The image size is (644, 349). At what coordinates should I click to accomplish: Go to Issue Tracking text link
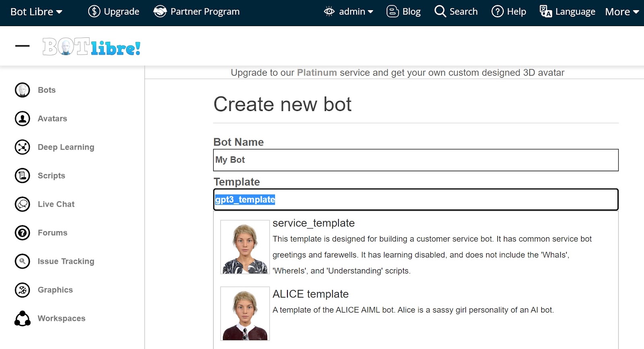66,261
